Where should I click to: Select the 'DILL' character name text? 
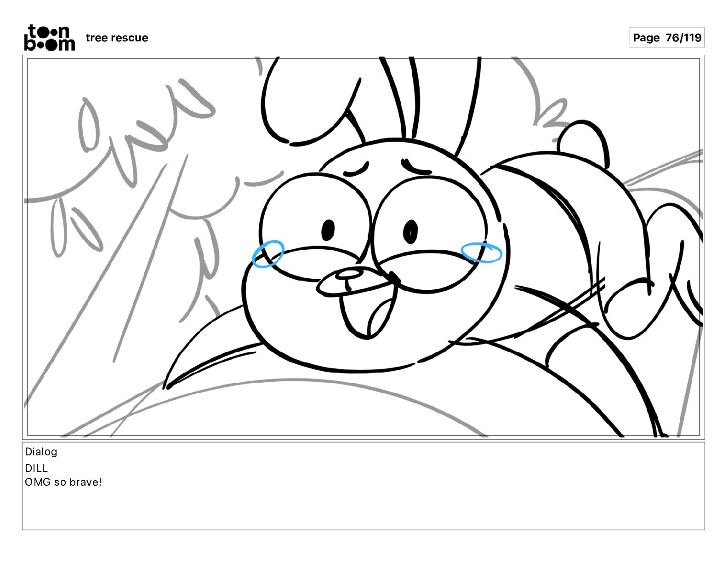pos(36,468)
